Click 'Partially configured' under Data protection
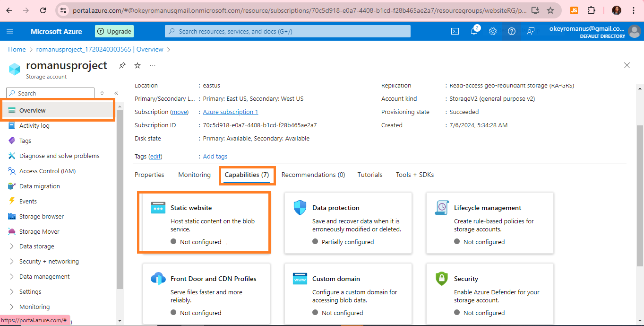644x326 pixels. (x=348, y=242)
